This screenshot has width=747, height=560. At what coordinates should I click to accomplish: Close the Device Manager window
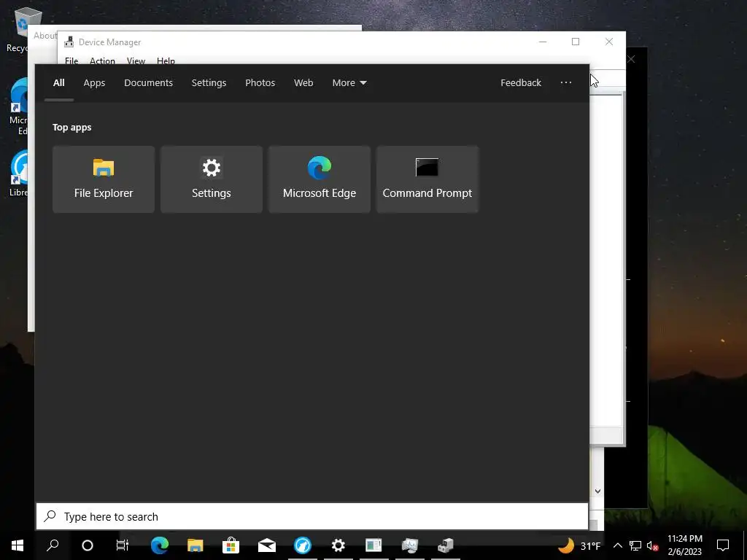tap(609, 42)
